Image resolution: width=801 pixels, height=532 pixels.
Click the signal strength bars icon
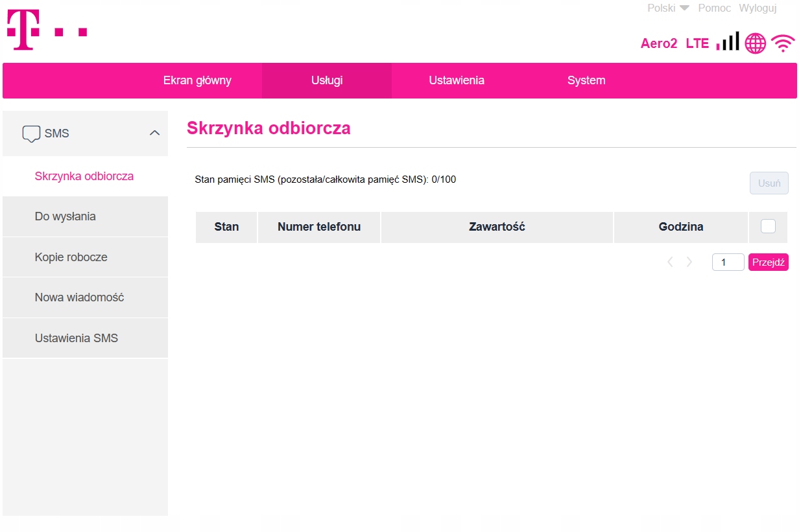[727, 42]
